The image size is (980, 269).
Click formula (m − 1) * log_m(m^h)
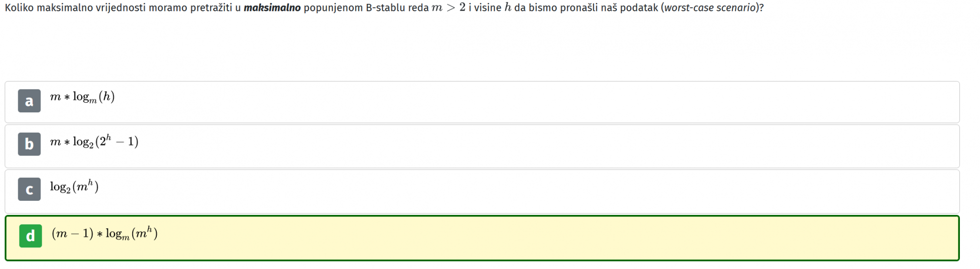[105, 234]
